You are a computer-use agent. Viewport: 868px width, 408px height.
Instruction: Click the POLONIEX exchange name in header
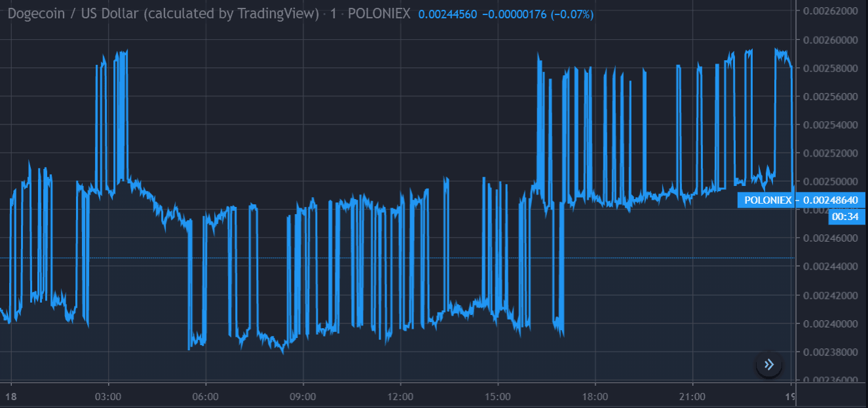tap(379, 13)
